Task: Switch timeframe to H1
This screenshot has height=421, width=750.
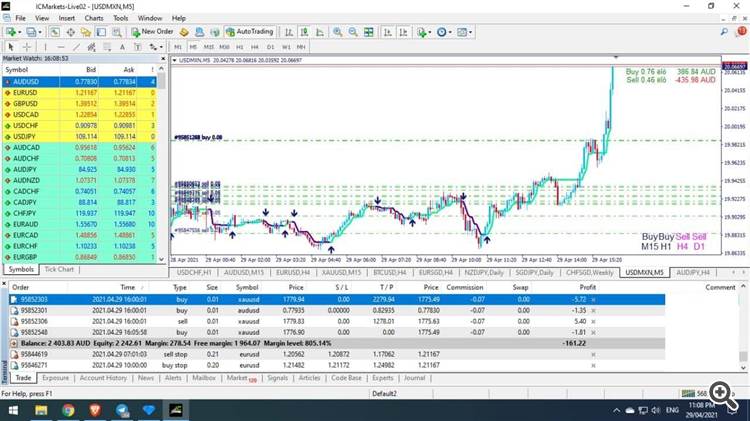Action: [x=240, y=47]
